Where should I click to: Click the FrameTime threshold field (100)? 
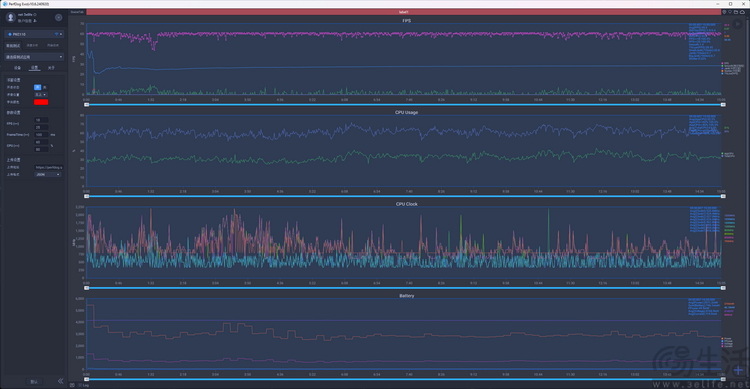click(41, 135)
